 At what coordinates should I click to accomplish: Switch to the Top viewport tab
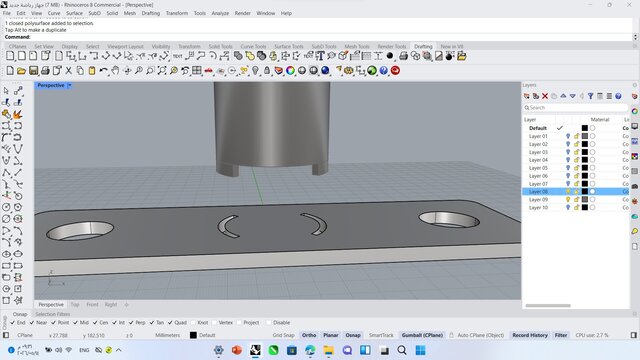tap(75, 304)
